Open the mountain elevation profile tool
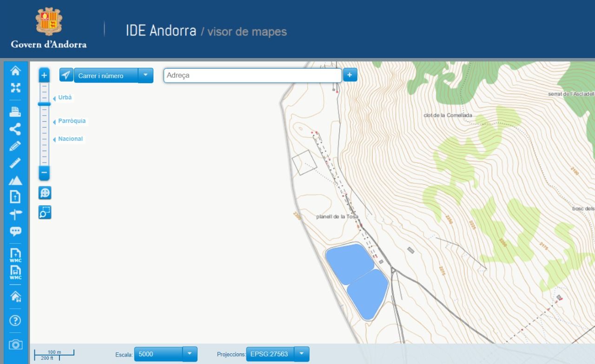This screenshot has height=364, width=595. point(15,180)
